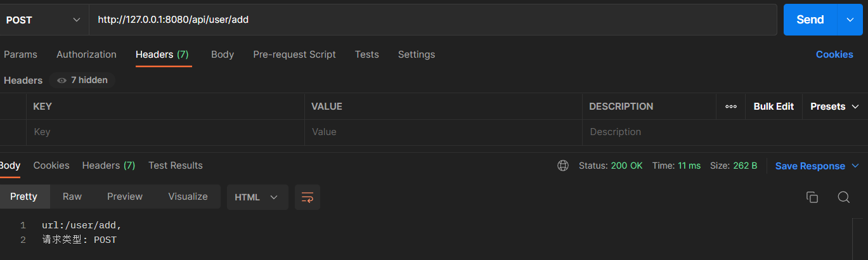This screenshot has width=868, height=260.
Task: Open the Pre-request Script tab
Action: pos(294,55)
